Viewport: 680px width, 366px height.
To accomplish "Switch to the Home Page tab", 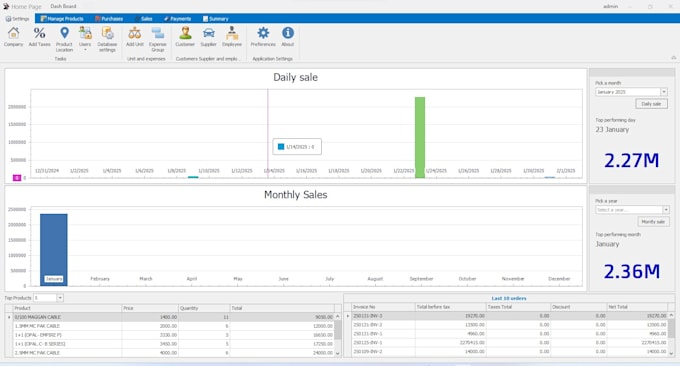I will click(x=26, y=7).
